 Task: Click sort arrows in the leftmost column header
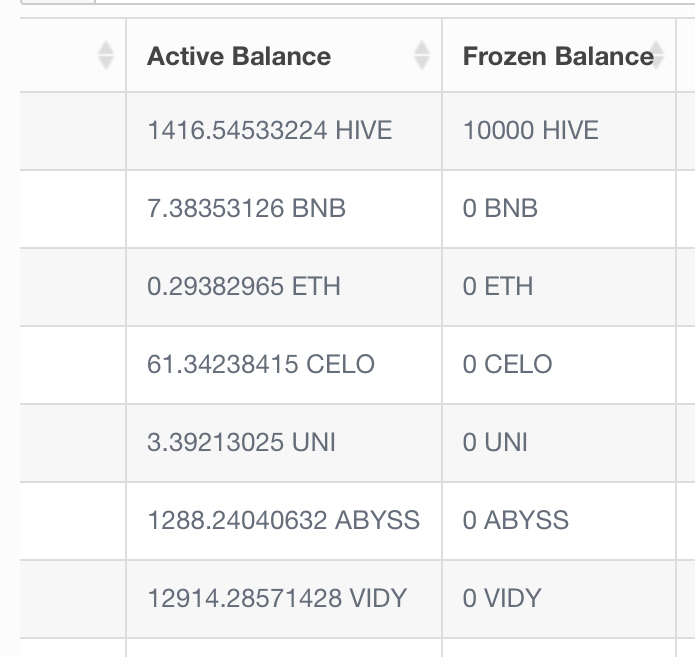pos(105,55)
